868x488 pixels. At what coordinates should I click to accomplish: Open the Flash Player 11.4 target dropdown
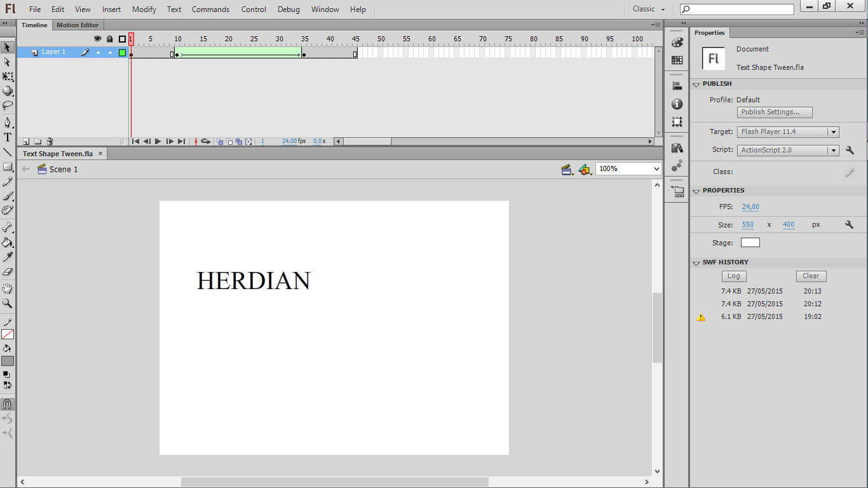(x=788, y=132)
